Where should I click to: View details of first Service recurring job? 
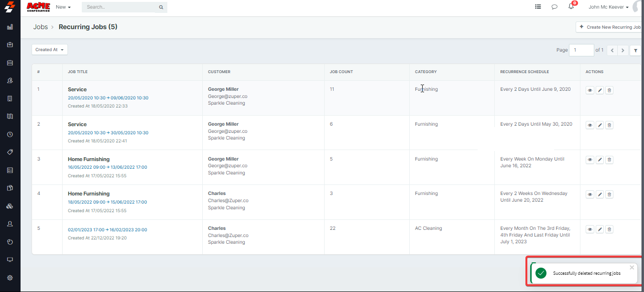tap(590, 90)
